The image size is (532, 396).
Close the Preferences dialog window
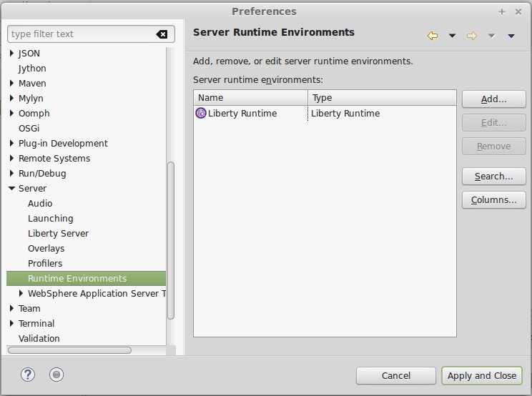(518, 12)
